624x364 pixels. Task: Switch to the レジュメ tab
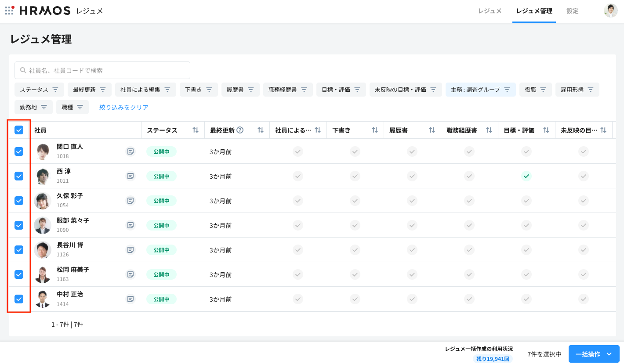490,11
